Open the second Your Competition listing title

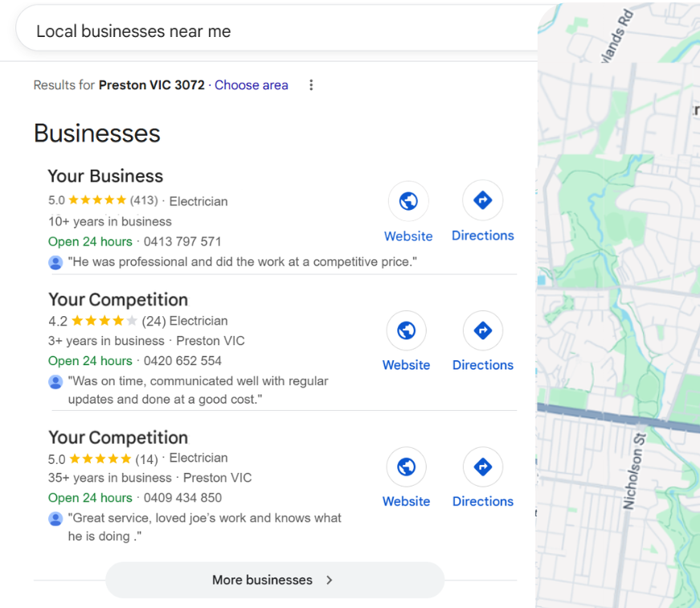118,438
